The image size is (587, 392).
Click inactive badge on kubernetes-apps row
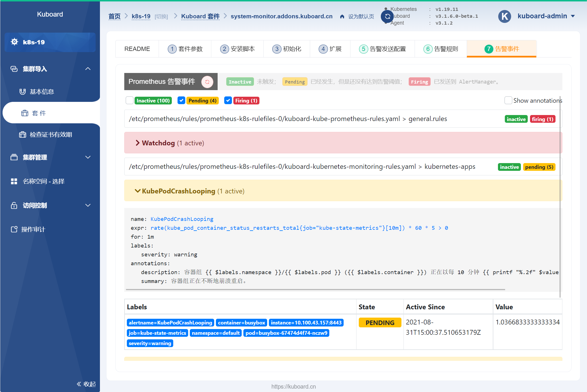coord(509,167)
